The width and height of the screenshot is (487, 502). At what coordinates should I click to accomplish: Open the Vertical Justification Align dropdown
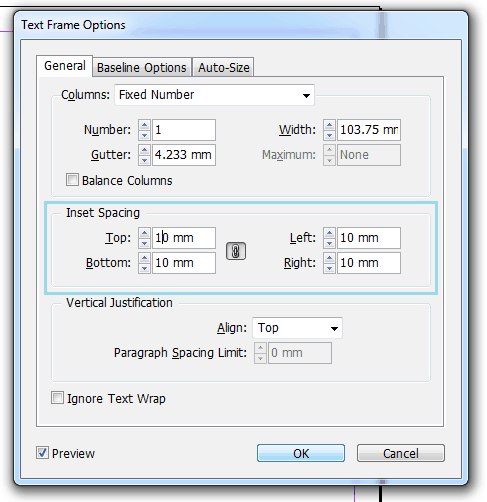pyautogui.click(x=297, y=328)
